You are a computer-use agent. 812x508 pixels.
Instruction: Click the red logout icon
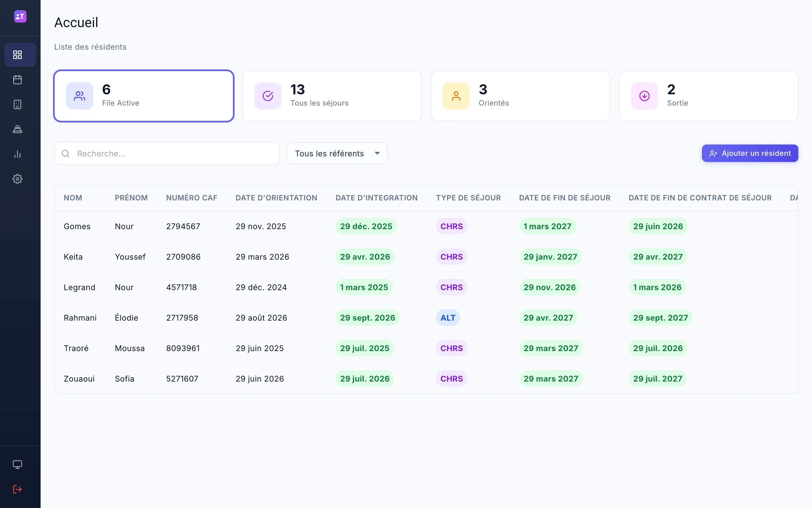point(17,489)
